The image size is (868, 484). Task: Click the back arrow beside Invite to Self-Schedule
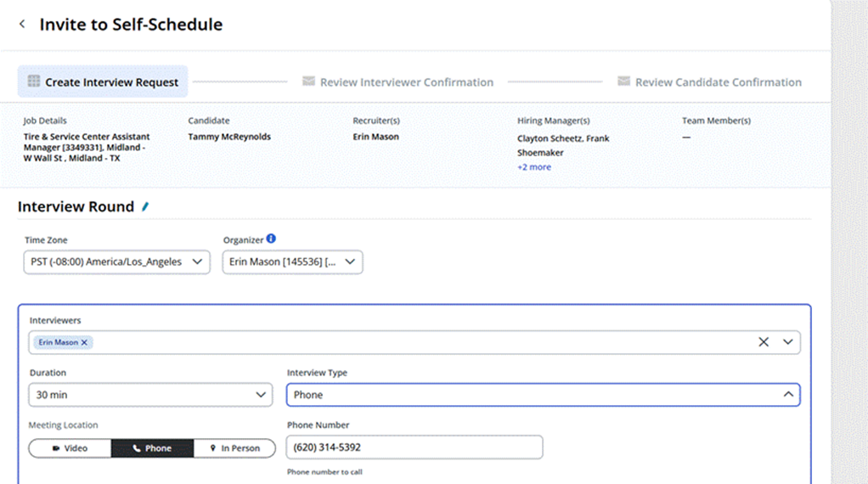click(22, 25)
